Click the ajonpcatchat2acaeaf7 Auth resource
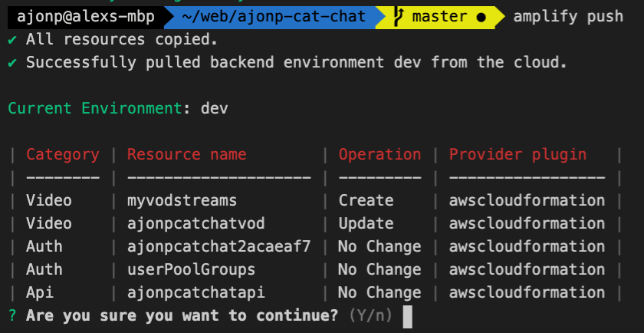644x333 pixels. click(219, 246)
